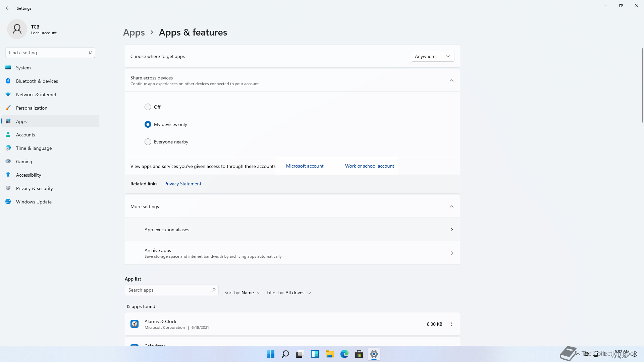The height and width of the screenshot is (362, 644).
Task: Open the Anywhere dropdown for app sources
Action: pyautogui.click(x=432, y=56)
